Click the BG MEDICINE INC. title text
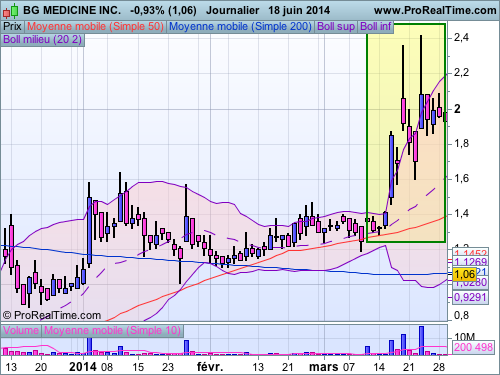500x375 pixels. tap(72, 10)
